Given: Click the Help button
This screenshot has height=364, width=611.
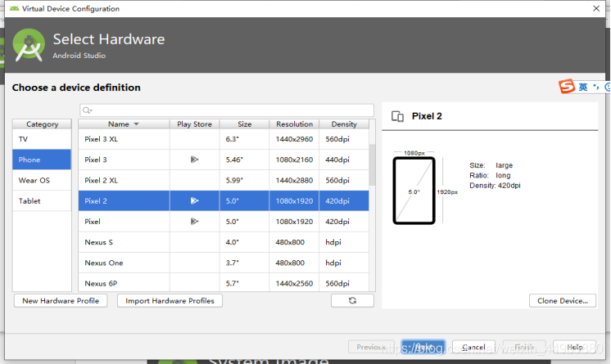Looking at the screenshot, I should click(574, 347).
